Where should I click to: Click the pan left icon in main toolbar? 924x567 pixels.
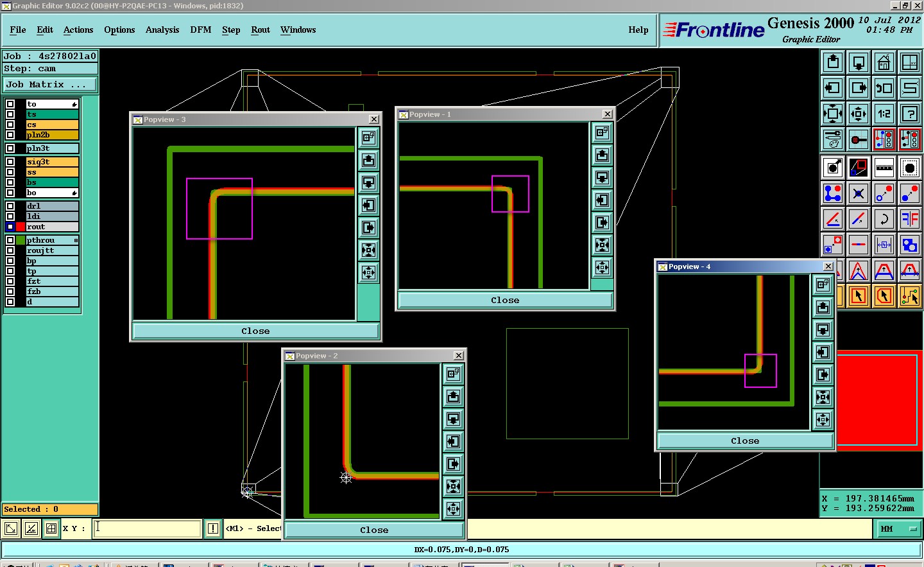pos(833,88)
